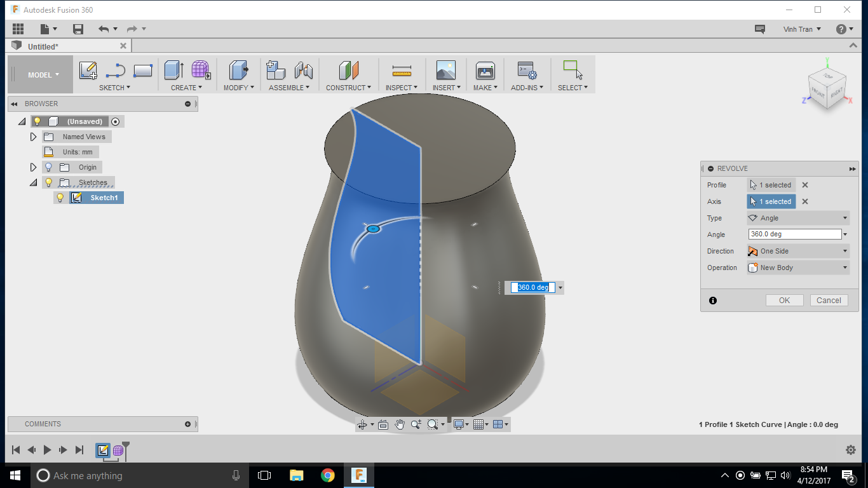Image resolution: width=868 pixels, height=488 pixels.
Task: Click the Profile '1 selected' button
Action: (x=771, y=185)
